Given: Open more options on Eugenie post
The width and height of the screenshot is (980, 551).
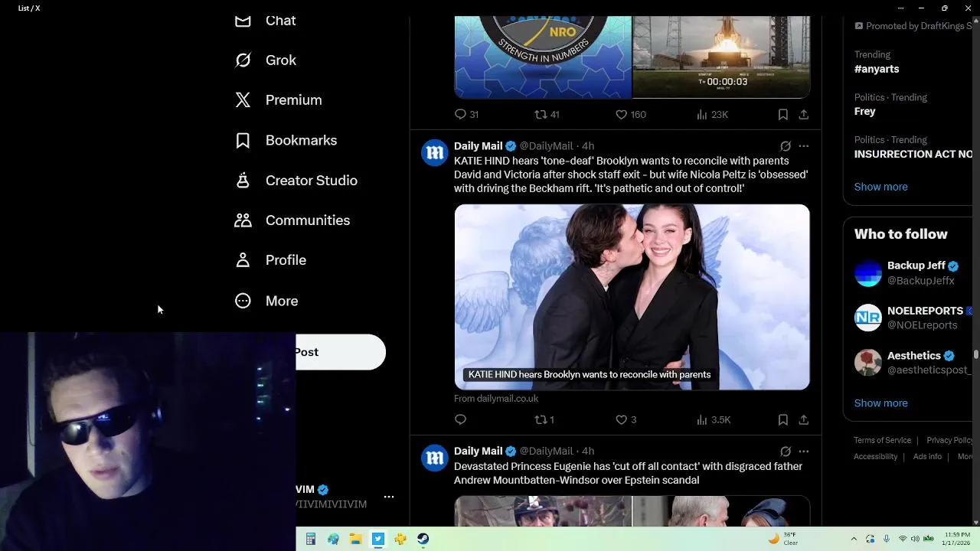Looking at the screenshot, I should pos(803,451).
